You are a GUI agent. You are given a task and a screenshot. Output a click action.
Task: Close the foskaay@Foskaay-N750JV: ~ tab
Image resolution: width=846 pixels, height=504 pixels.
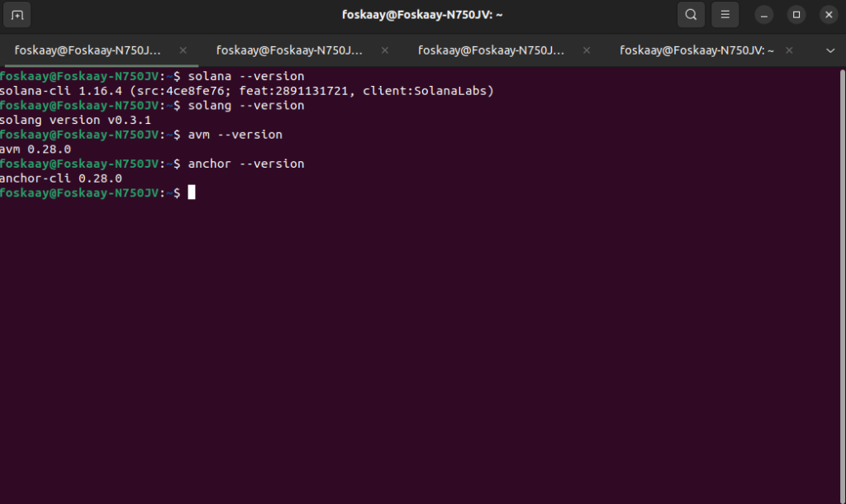(x=789, y=50)
